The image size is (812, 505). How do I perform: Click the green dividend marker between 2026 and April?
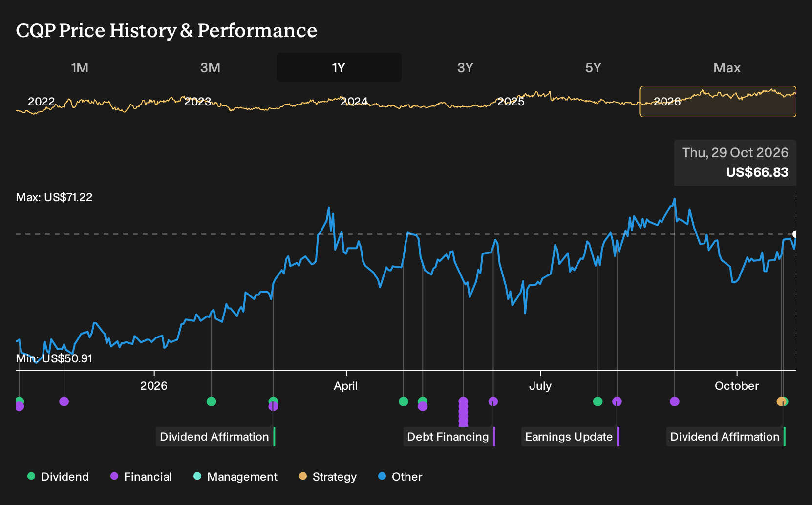(211, 401)
